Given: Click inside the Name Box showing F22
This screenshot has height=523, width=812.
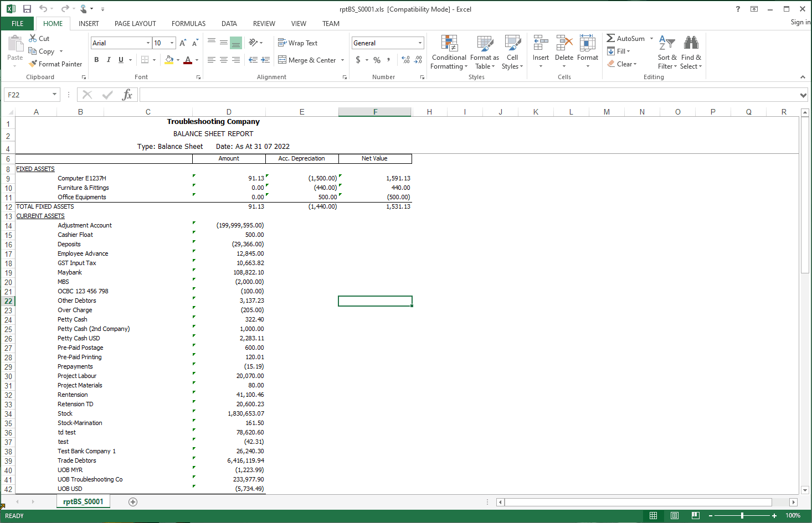Looking at the screenshot, I should pyautogui.click(x=28, y=94).
